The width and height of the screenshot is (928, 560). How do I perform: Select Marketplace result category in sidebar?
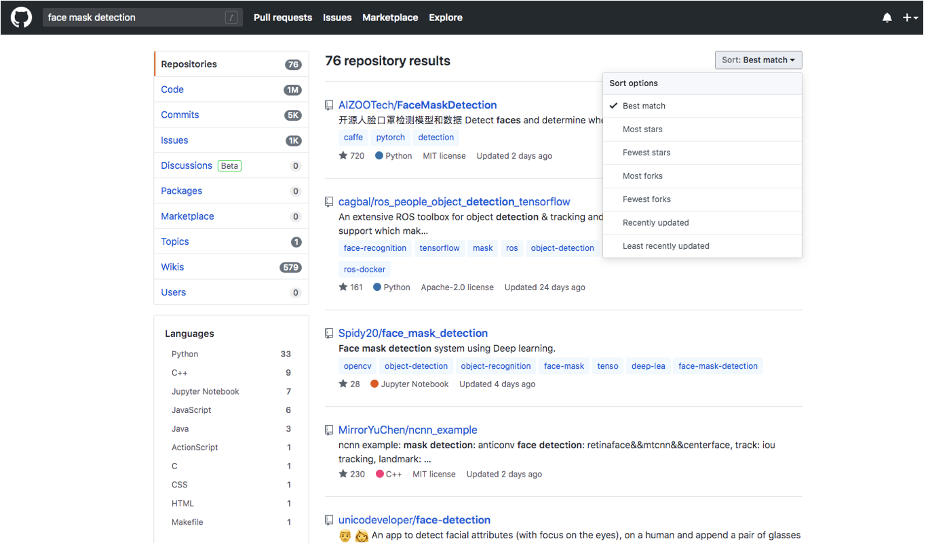(x=231, y=216)
